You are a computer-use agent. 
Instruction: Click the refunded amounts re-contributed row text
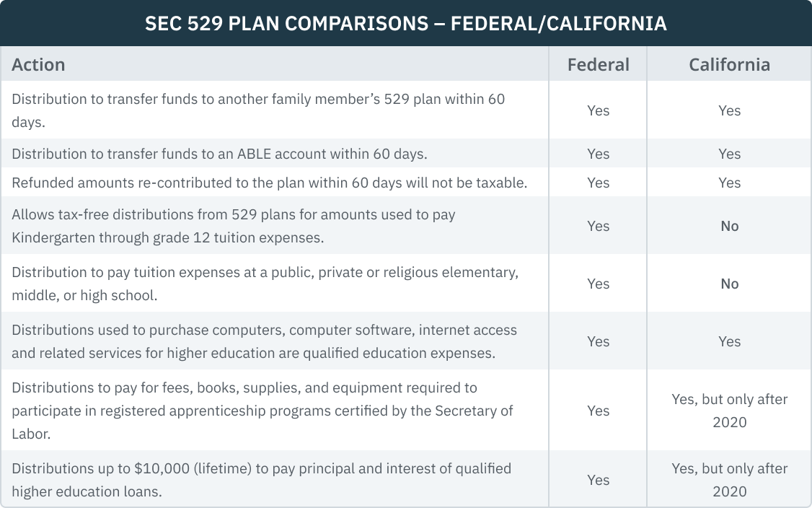point(269,183)
